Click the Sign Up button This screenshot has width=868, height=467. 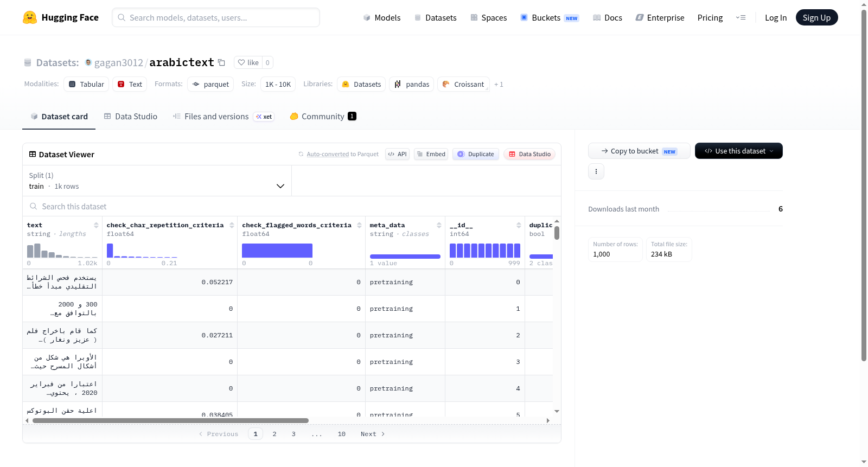[x=816, y=17]
